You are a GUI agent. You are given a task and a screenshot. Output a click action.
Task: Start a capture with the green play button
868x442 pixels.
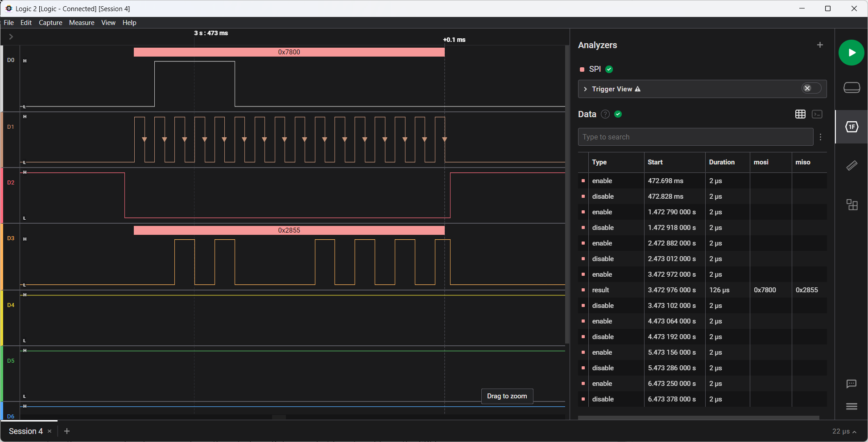tap(851, 53)
